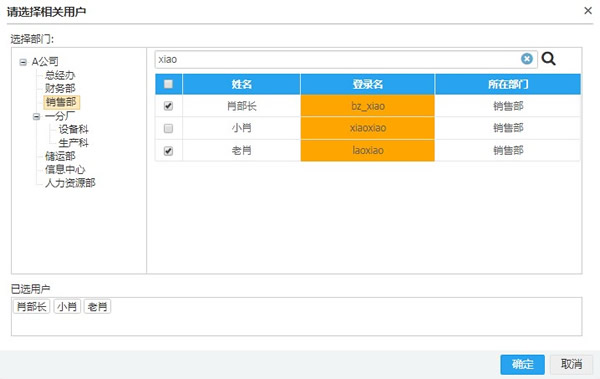Toggle the select-all header checkbox
This screenshot has width=600, height=379.
pyautogui.click(x=168, y=84)
